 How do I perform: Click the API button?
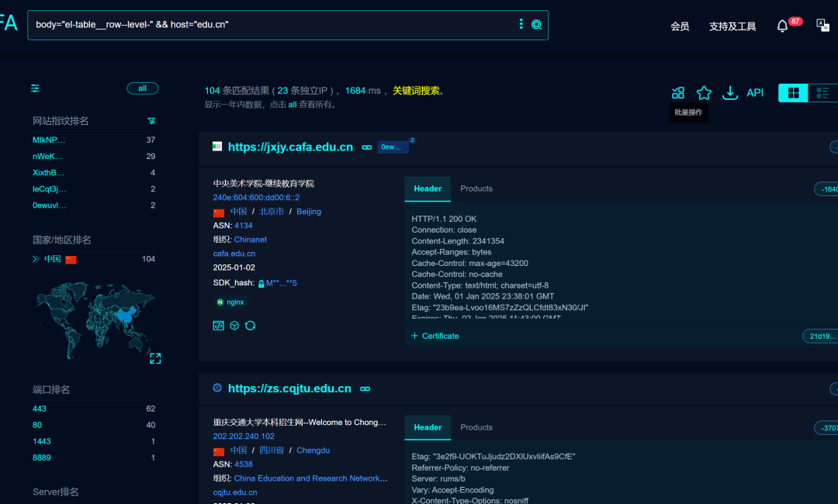tap(755, 93)
